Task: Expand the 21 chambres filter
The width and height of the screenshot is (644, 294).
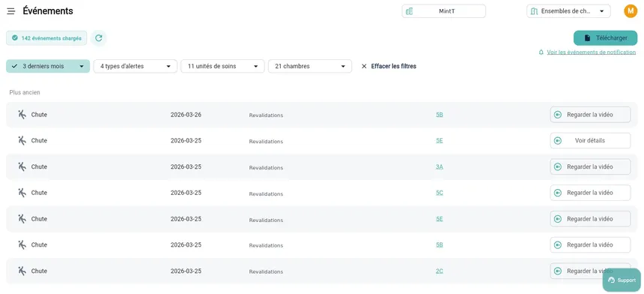Action: [310, 66]
